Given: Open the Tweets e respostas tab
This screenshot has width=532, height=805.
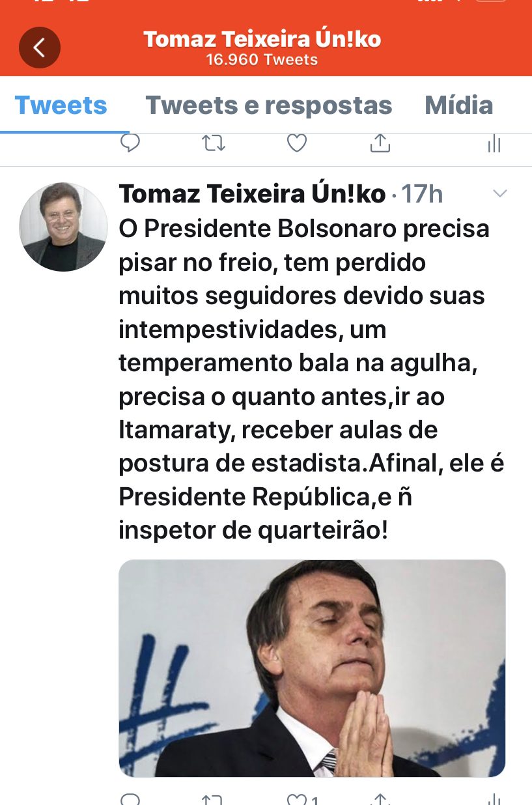Looking at the screenshot, I should coord(268,106).
